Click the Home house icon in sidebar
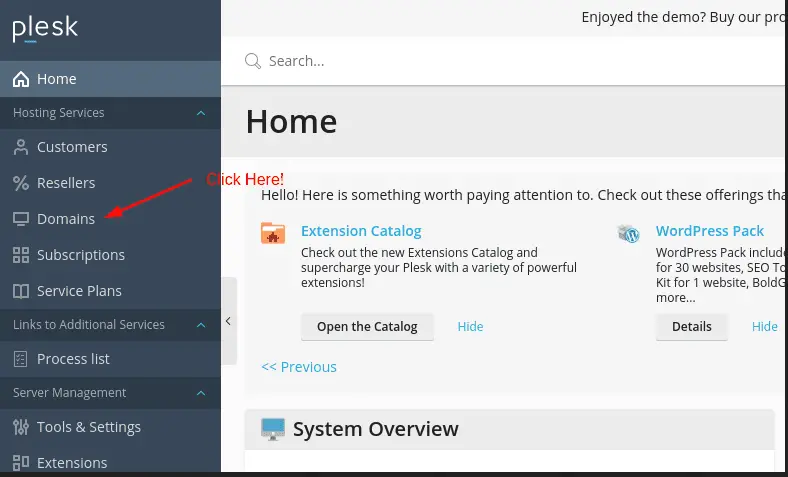Viewport: 788px width, 477px height. [21, 79]
